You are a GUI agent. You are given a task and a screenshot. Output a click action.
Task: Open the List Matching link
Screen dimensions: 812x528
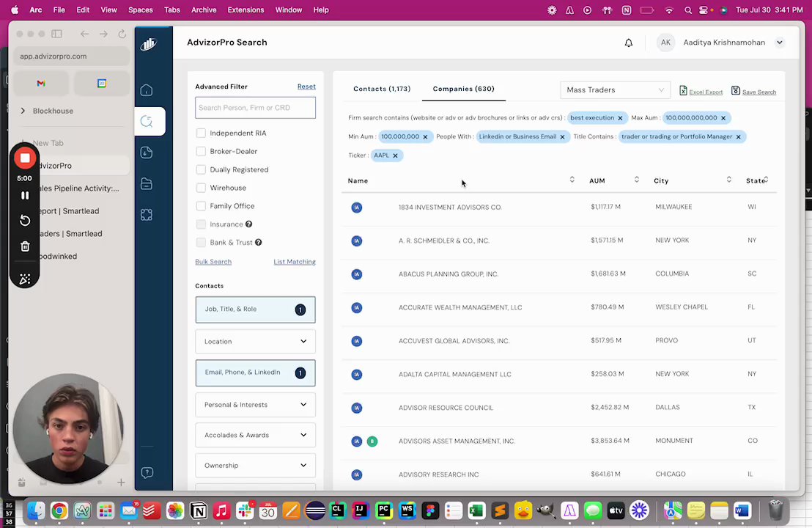tap(294, 262)
